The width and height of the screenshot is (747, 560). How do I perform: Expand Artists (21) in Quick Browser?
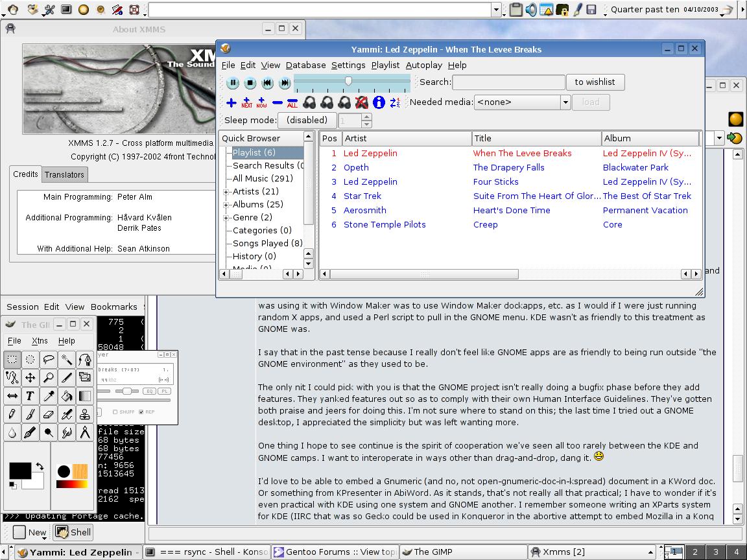click(226, 192)
